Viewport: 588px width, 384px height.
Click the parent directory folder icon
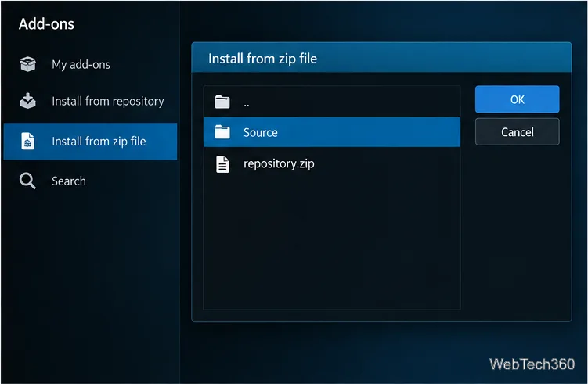click(x=222, y=102)
